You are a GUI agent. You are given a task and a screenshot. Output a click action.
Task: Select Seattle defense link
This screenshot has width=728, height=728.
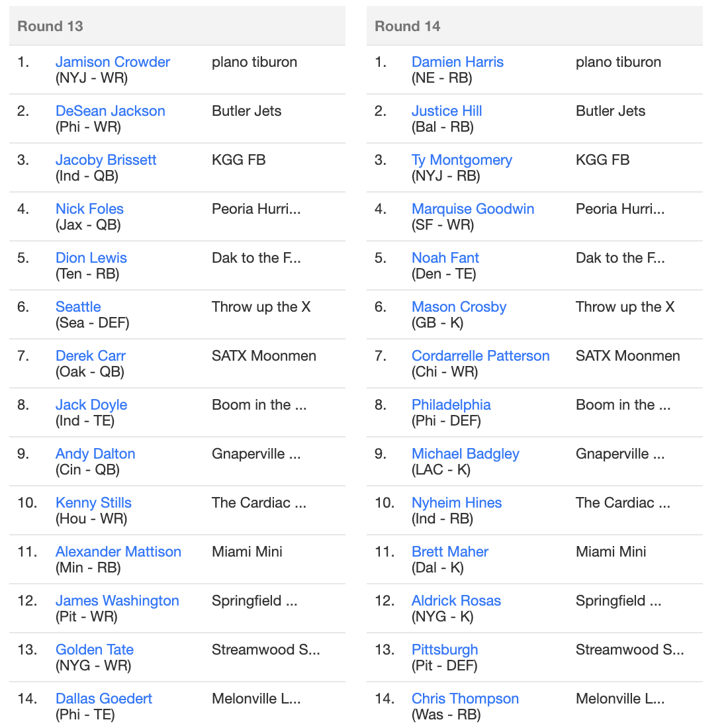click(78, 307)
